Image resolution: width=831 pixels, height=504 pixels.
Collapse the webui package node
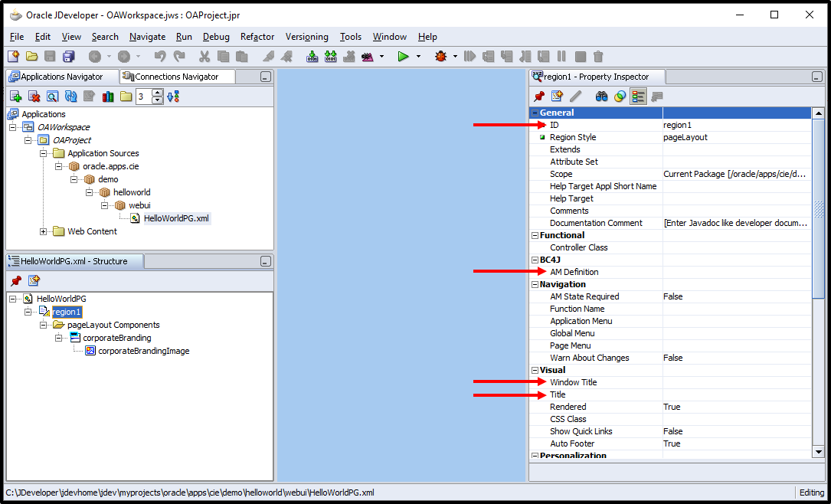(104, 205)
